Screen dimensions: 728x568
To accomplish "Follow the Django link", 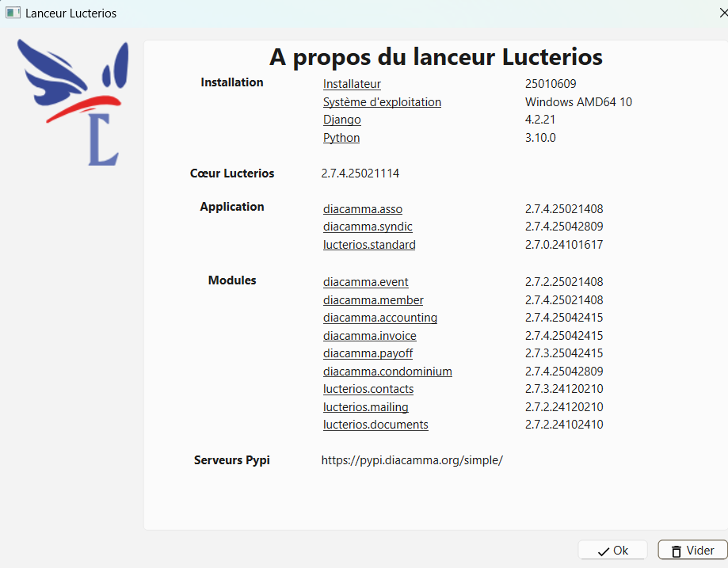I will pos(341,120).
